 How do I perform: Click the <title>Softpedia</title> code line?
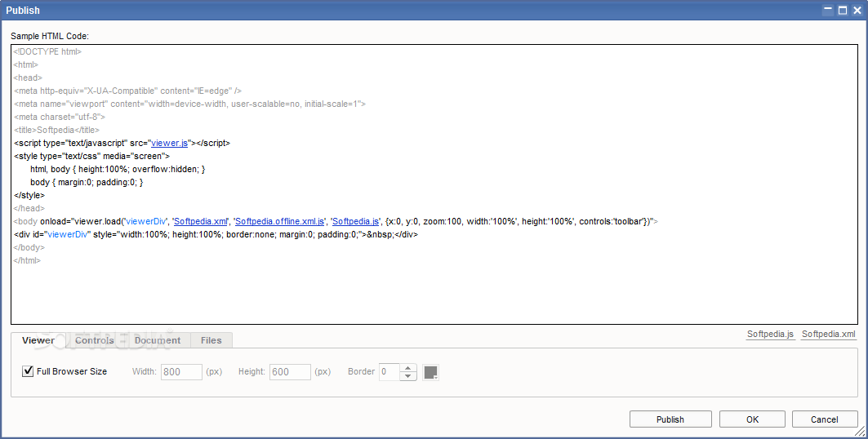[56, 130]
